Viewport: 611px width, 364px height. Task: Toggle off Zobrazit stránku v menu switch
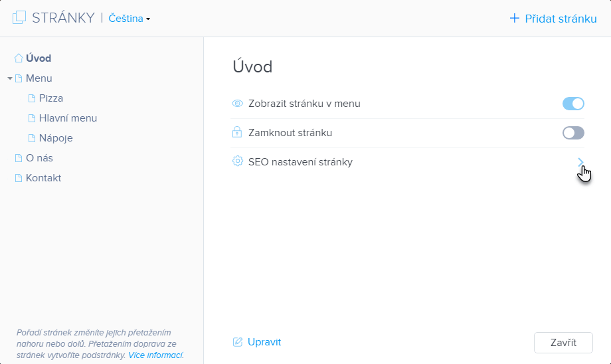click(573, 104)
